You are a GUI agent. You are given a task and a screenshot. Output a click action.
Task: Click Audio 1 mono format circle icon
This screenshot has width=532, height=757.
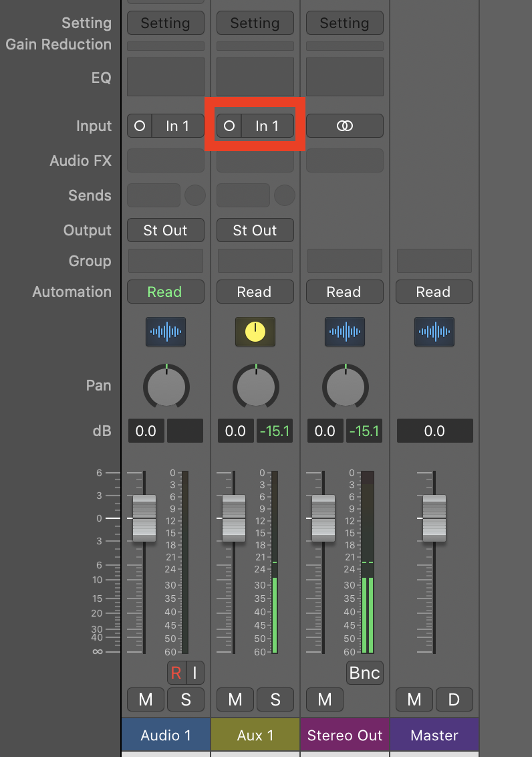click(140, 126)
